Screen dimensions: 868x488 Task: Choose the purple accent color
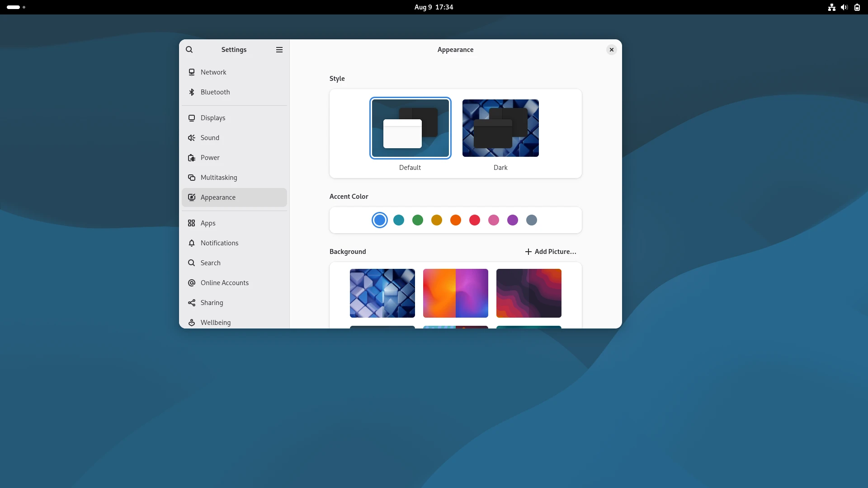pos(513,220)
